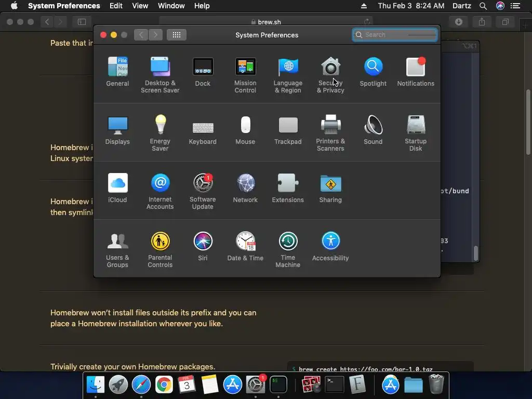Screen dimensions: 532x399
Task: Open Siri preferences pane
Action: [x=203, y=246]
